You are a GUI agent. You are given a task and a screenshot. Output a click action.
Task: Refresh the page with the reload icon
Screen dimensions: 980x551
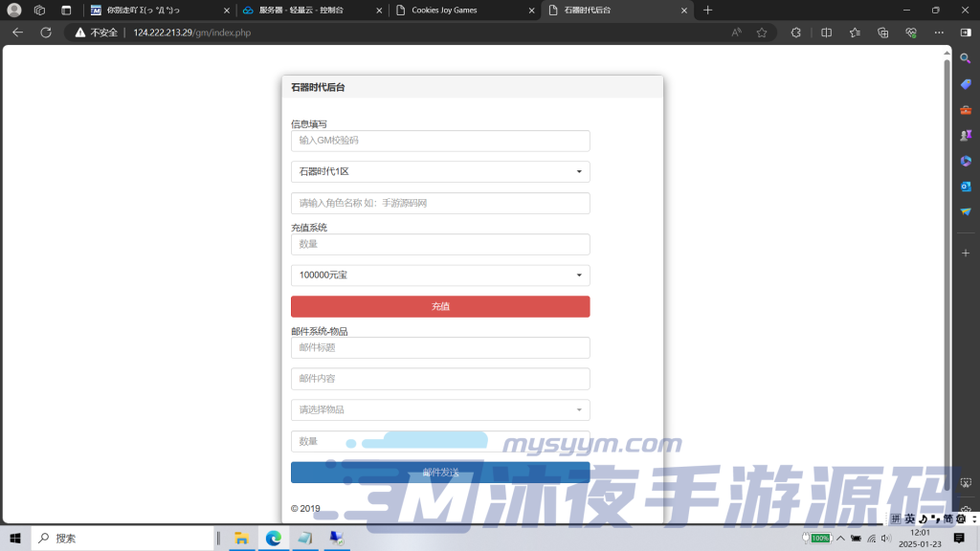pos(45,32)
